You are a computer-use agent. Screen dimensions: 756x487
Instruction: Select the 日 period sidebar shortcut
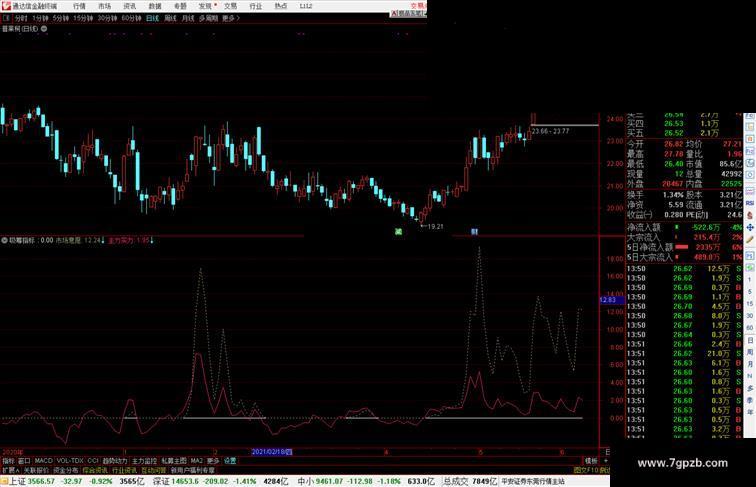point(750,340)
